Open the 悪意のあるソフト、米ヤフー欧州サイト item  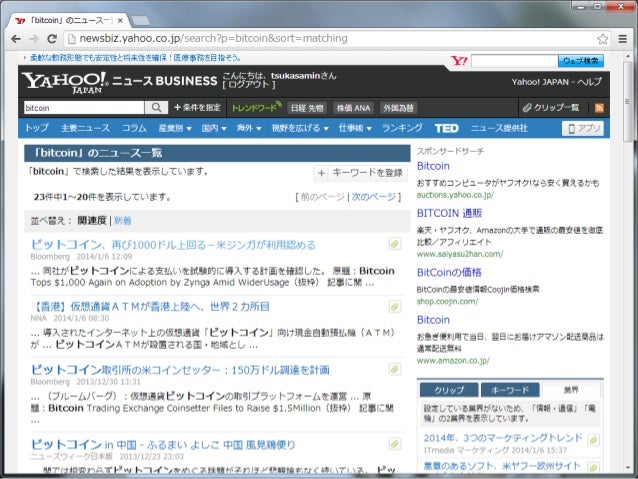pos(502,466)
